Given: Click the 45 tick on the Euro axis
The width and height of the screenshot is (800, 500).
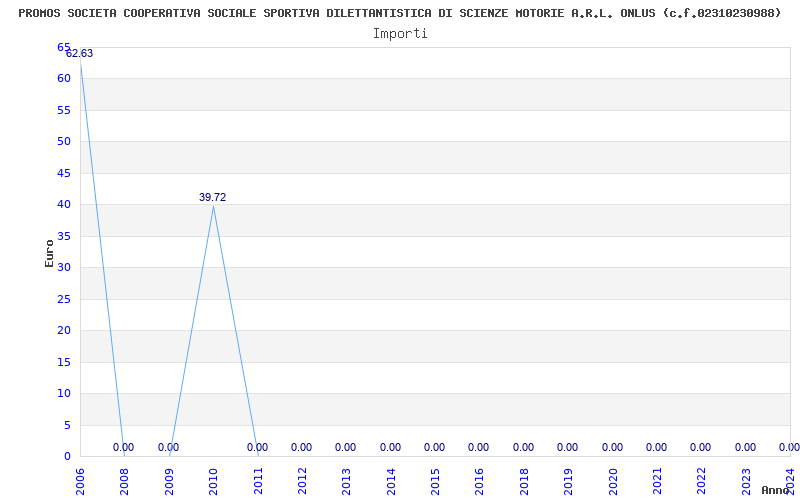Looking at the screenshot, I should tap(64, 173).
